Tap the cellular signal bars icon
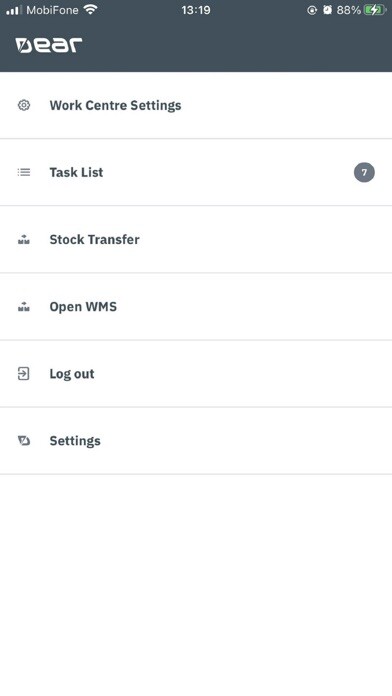This screenshot has width=392, height=696. (14, 10)
